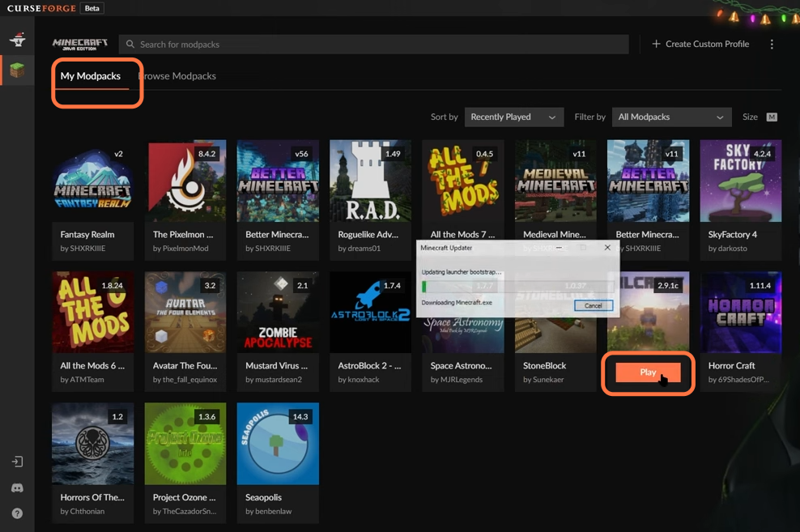Click author name 'by PixelmonMod'
The width and height of the screenshot is (800, 532).
[181, 249]
